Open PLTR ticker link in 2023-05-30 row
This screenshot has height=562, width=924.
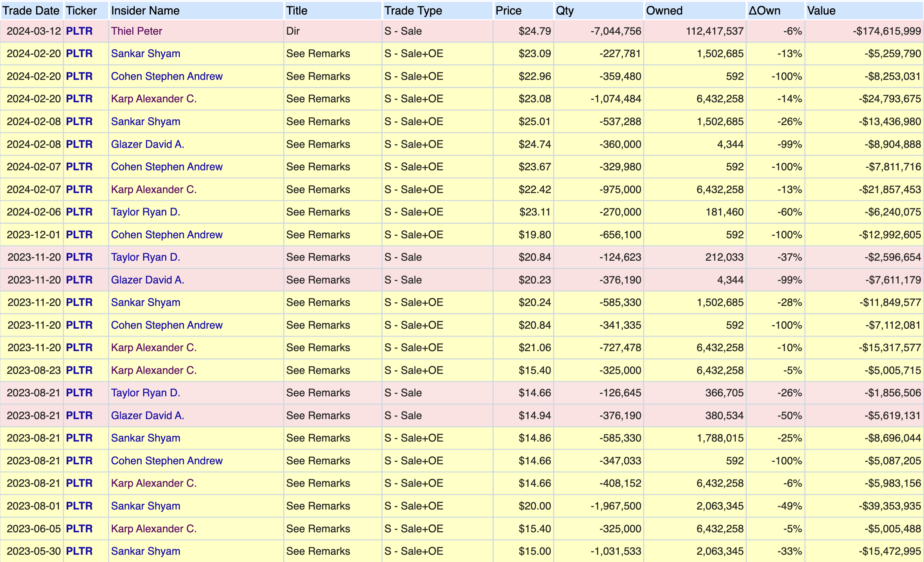(x=79, y=551)
